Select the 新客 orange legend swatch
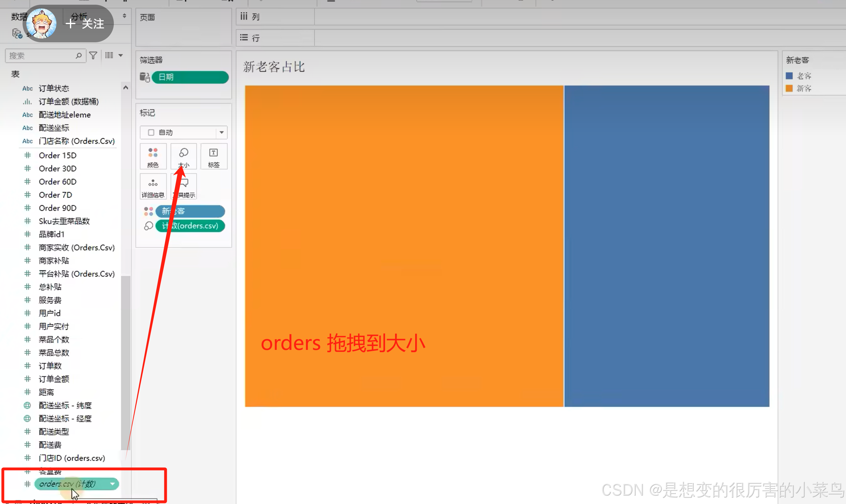This screenshot has height=504, width=846. click(789, 89)
